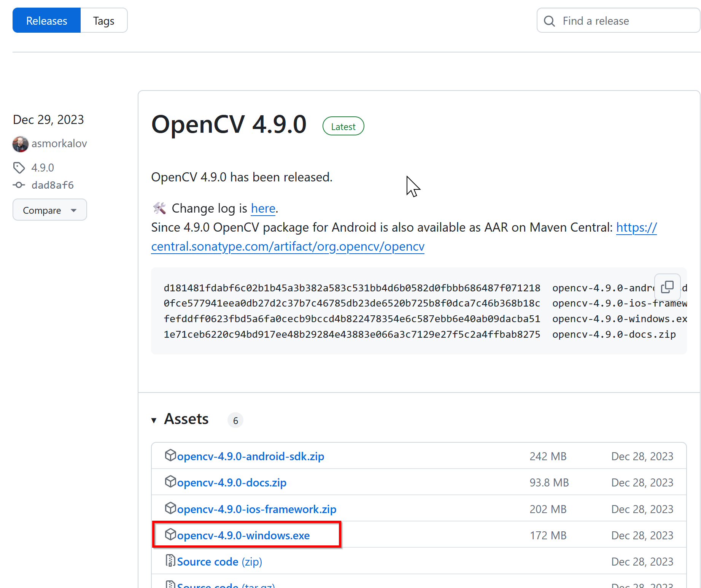The width and height of the screenshot is (701, 588).
Task: Select the 93.8 MB size text
Action: (x=549, y=482)
